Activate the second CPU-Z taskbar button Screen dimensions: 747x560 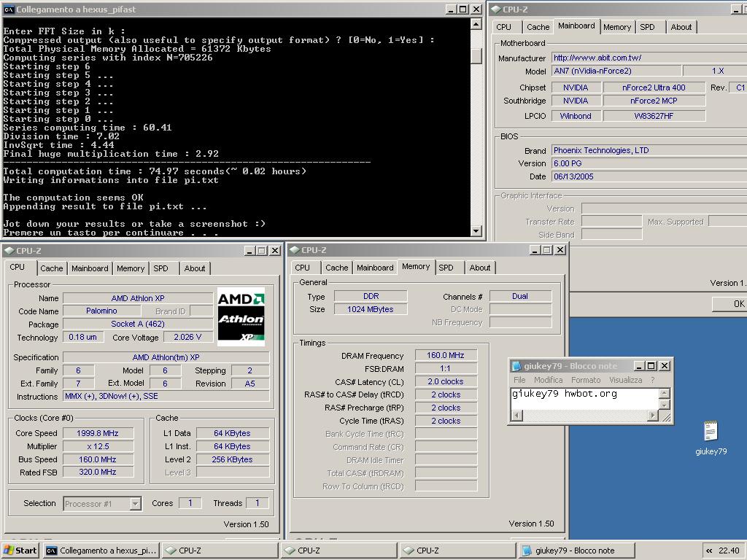(x=339, y=551)
